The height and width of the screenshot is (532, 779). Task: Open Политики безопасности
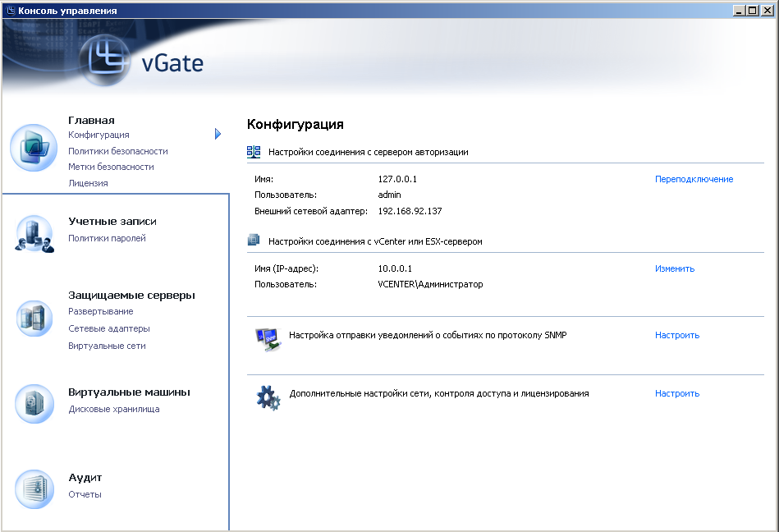117,151
